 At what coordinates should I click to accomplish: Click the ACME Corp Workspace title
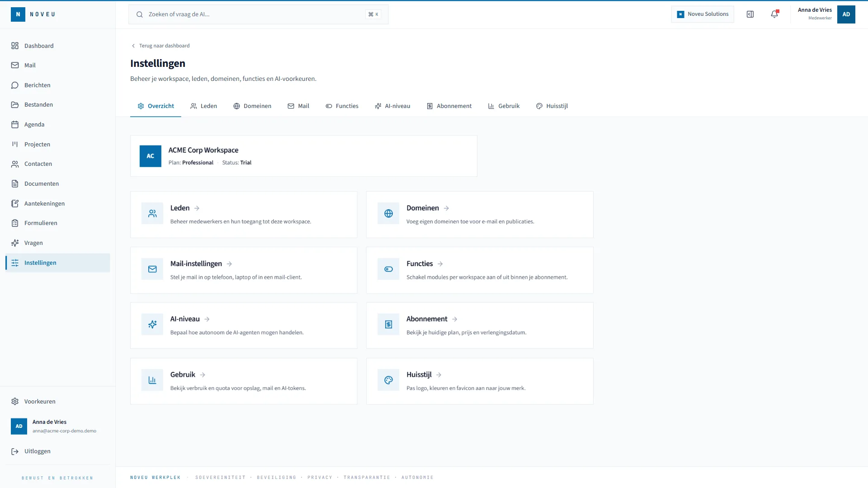click(x=203, y=150)
